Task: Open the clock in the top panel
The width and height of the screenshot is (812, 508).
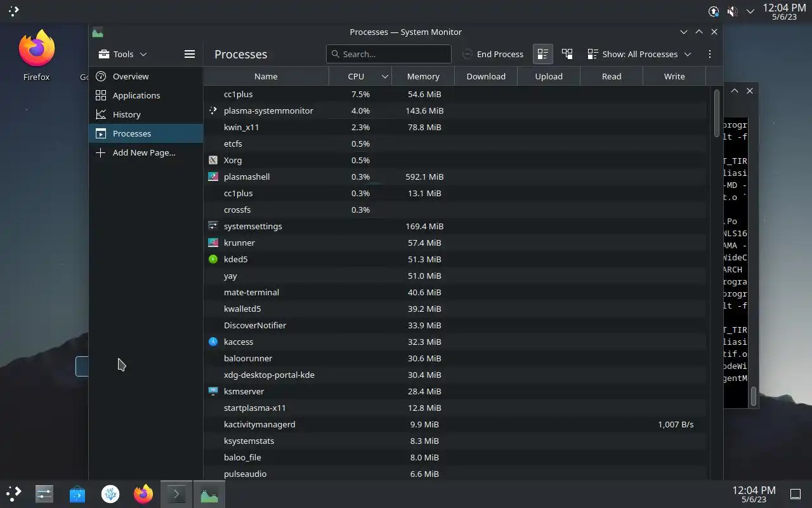Action: click(x=784, y=11)
